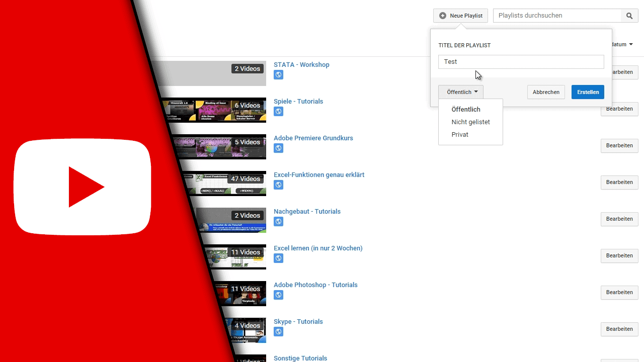Click the Neue Playlist button
The width and height of the screenshot is (644, 362).
pyautogui.click(x=460, y=16)
